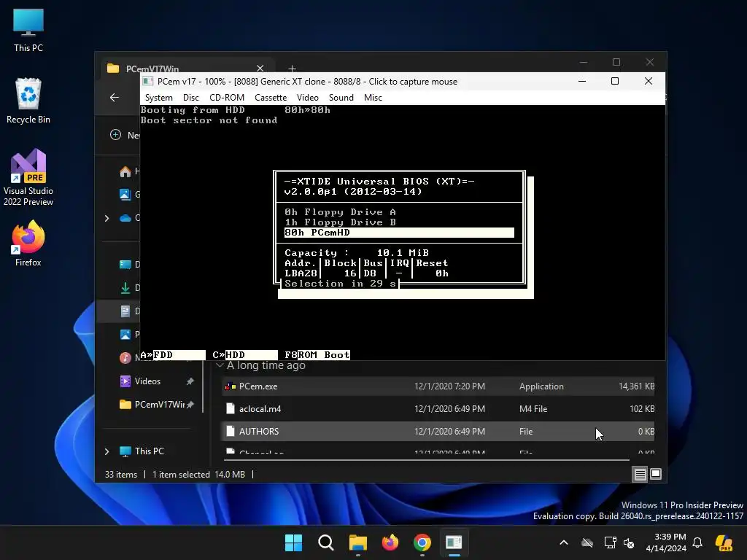The height and width of the screenshot is (560, 747).
Task: Launch Chrome from the taskbar
Action: click(x=422, y=542)
